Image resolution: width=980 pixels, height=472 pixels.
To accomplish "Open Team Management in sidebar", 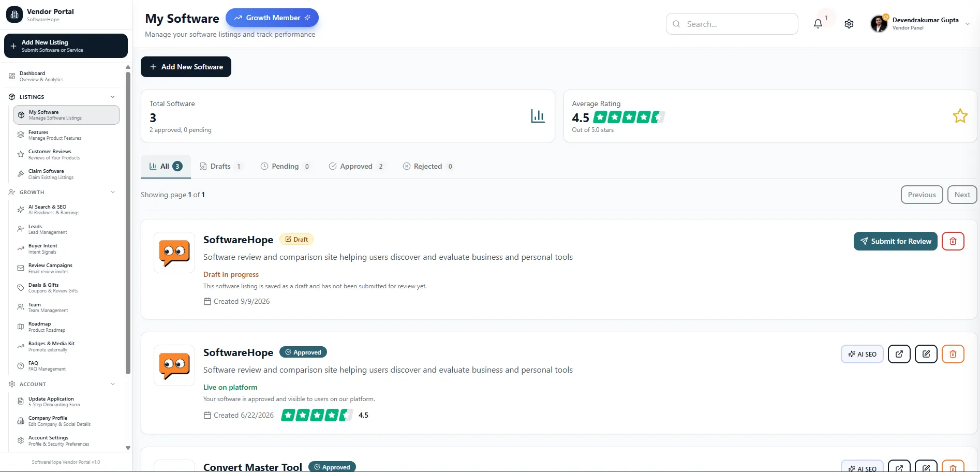I will (66, 307).
